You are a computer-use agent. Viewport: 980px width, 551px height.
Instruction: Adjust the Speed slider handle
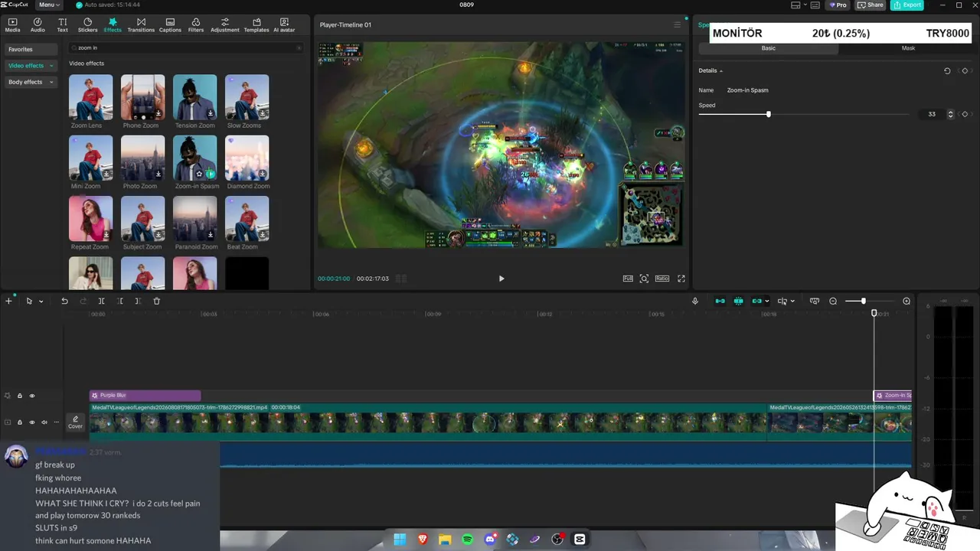click(768, 114)
